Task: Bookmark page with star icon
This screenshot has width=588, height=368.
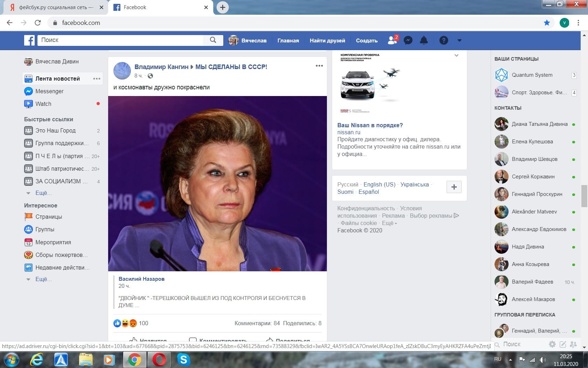Action: point(547,23)
